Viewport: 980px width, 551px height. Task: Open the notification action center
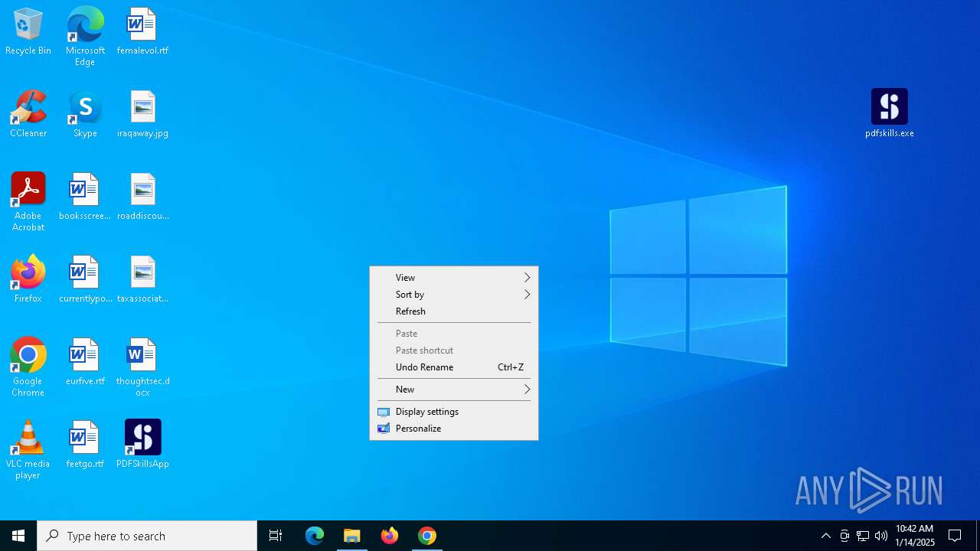[955, 536]
